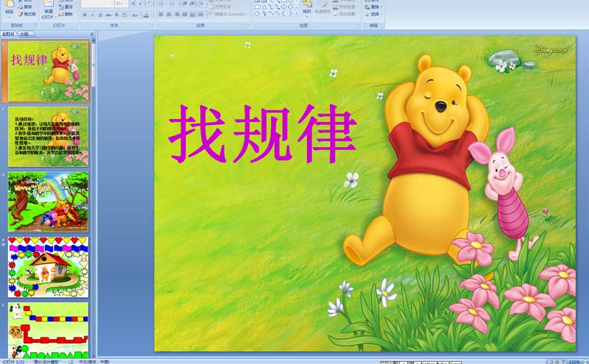Open the Font Color dropdown
Viewport: 589px width, 364px height.
pos(148,15)
